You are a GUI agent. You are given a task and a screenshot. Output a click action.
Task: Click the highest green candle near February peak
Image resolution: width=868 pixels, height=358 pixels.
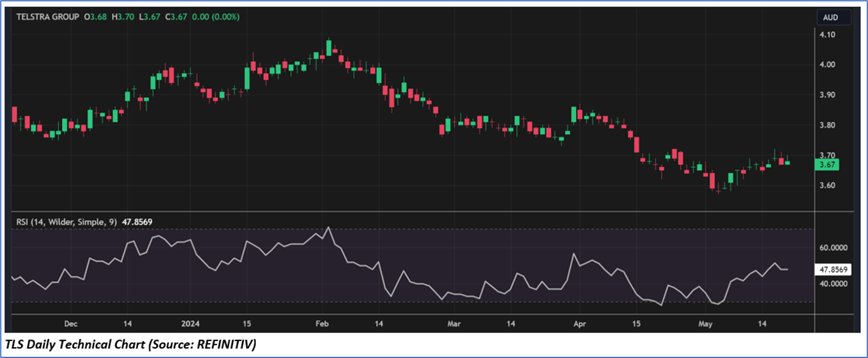point(328,47)
